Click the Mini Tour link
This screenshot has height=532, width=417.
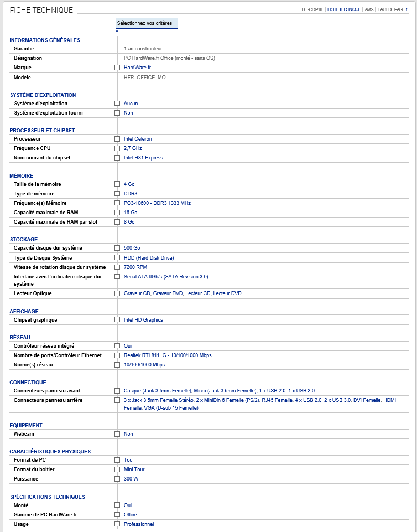(134, 469)
